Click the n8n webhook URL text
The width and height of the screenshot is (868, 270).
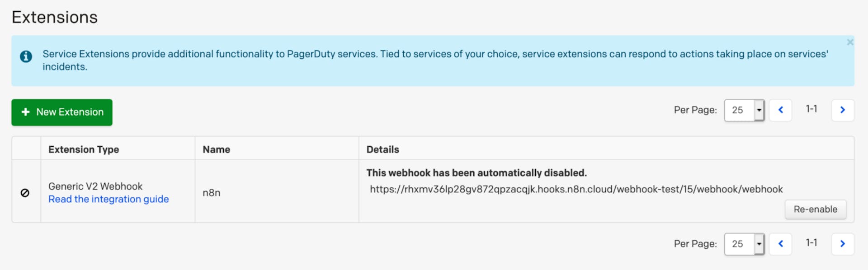point(576,189)
